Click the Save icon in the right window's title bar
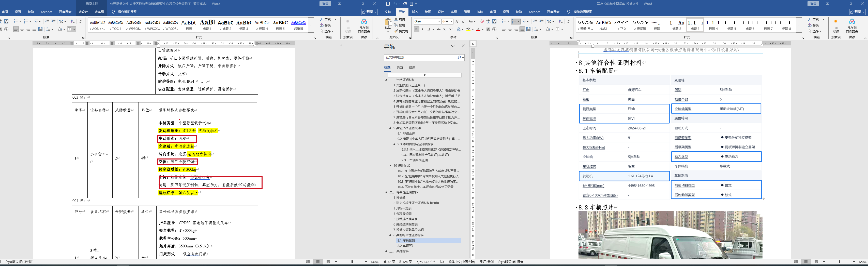 (x=388, y=4)
